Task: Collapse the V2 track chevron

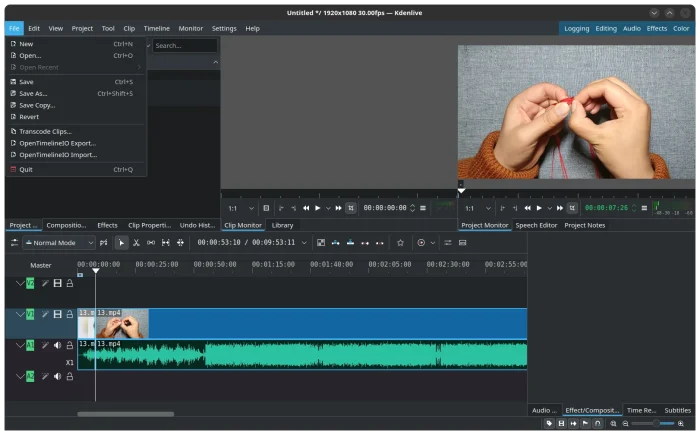Action: click(19, 283)
